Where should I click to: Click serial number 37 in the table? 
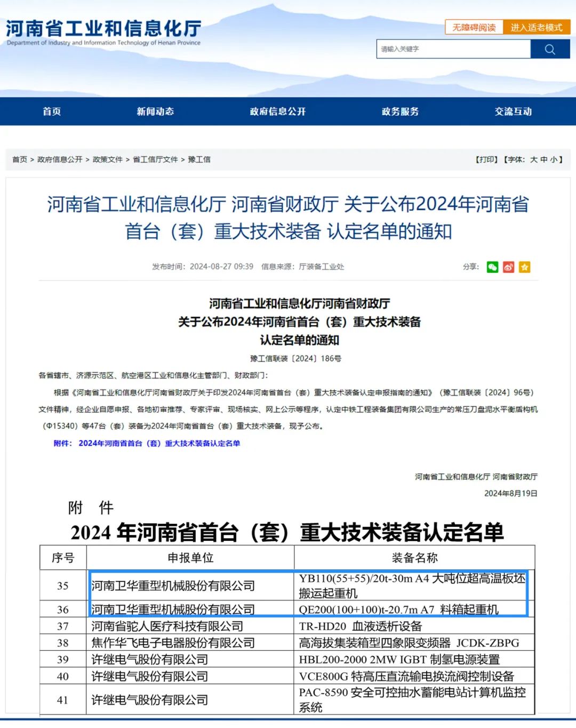[x=63, y=626]
